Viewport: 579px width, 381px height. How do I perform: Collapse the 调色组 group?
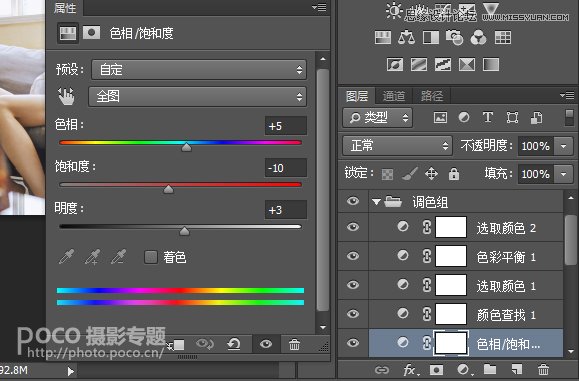click(x=376, y=202)
